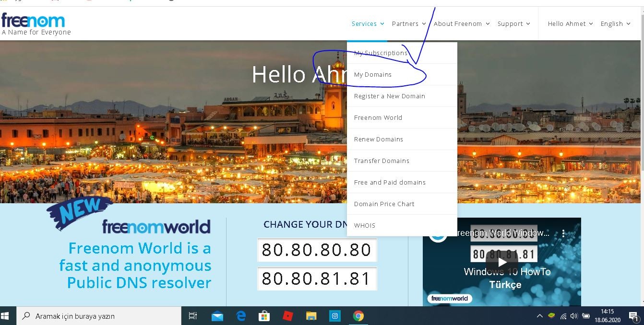Viewport: 644px width, 325px height.
Task: Choose Register a New Domain
Action: (x=402, y=96)
